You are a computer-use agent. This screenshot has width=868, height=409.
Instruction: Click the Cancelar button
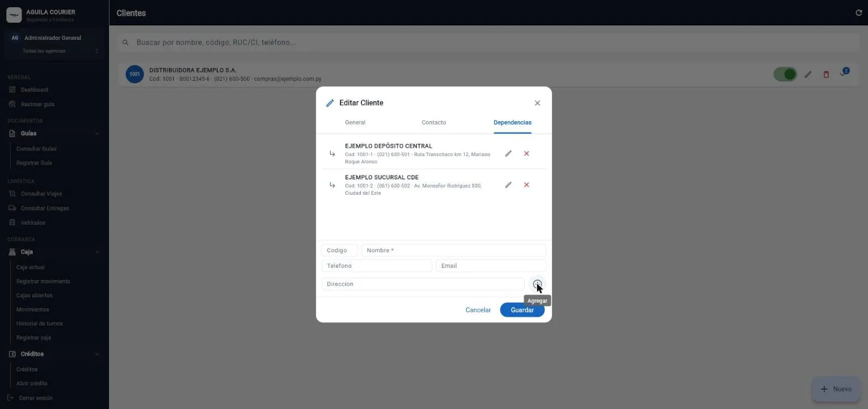point(478,310)
